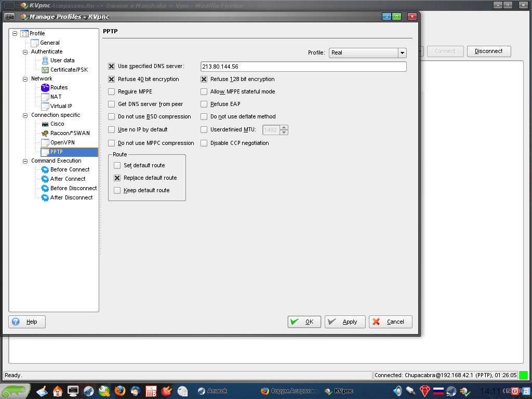Collapse the Profile root tree node

(15, 34)
